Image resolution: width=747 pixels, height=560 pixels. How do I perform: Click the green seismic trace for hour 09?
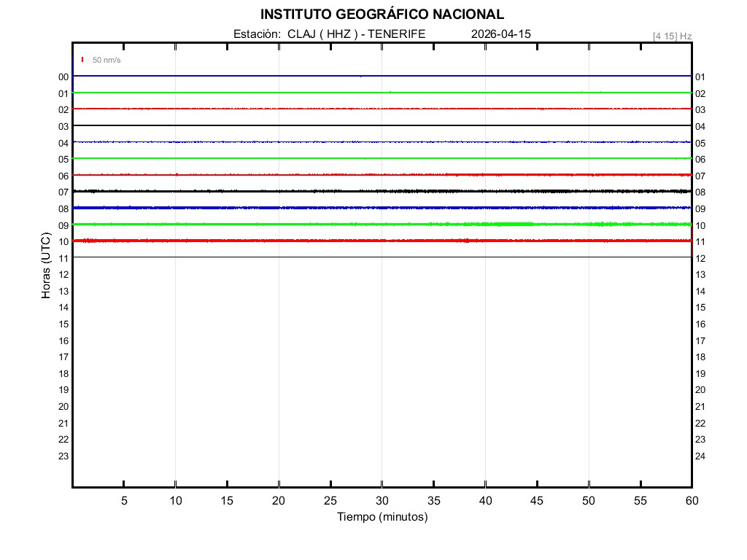(x=382, y=224)
